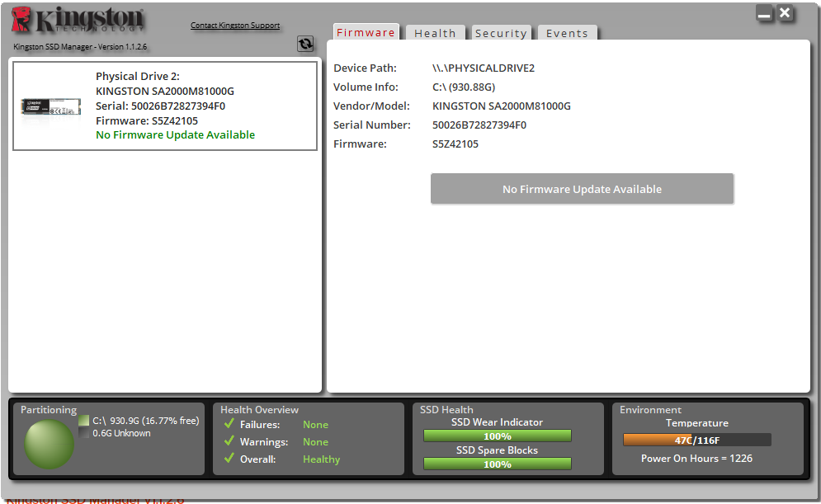This screenshot has height=504, width=821.
Task: Open the Security tab
Action: [501, 33]
